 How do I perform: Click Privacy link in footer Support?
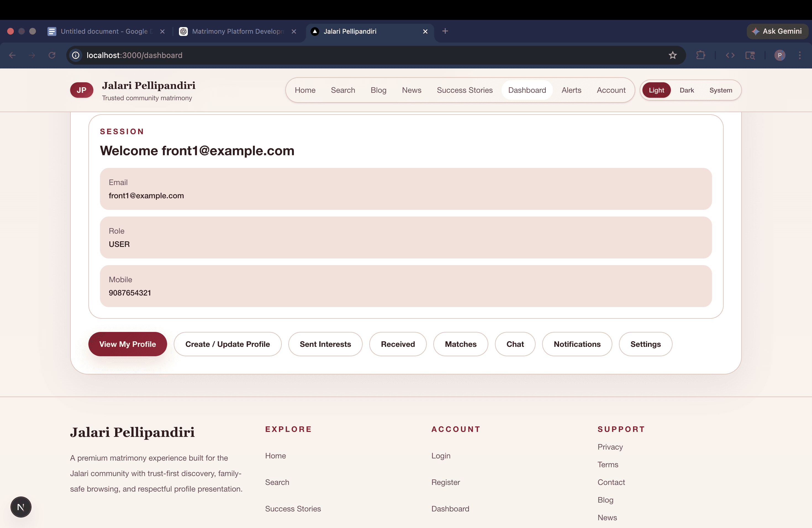click(x=610, y=447)
